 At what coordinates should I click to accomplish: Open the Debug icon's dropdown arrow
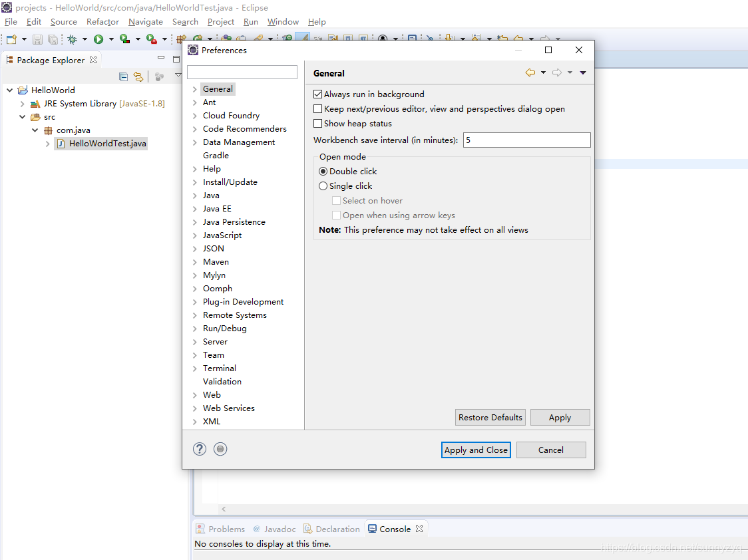tap(85, 39)
